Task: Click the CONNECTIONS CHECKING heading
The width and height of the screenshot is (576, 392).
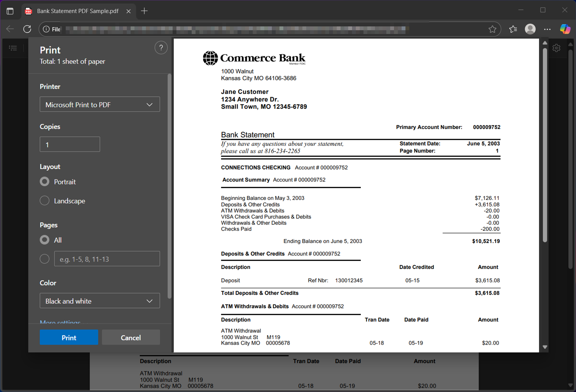Action: click(256, 168)
